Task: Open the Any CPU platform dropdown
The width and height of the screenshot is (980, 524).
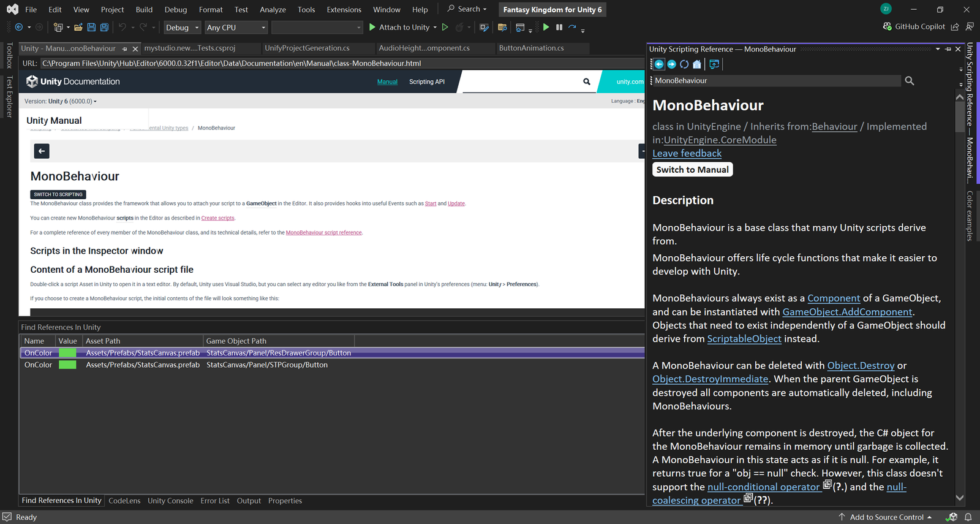Action: click(x=236, y=28)
